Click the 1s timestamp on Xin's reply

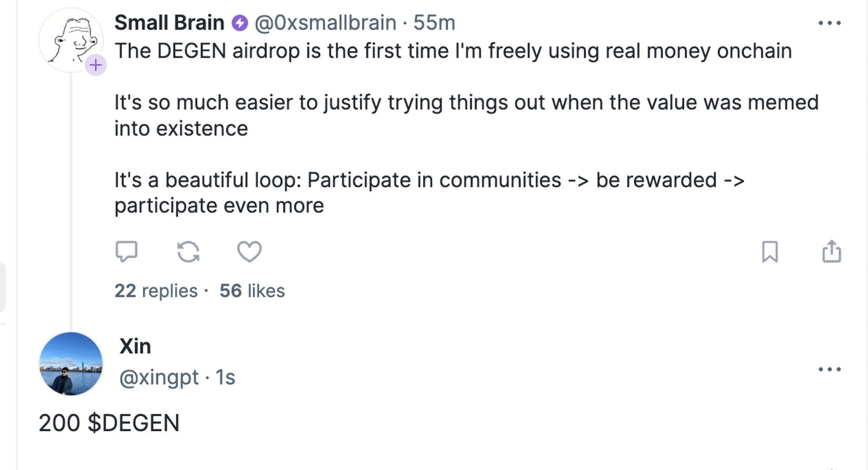225,377
